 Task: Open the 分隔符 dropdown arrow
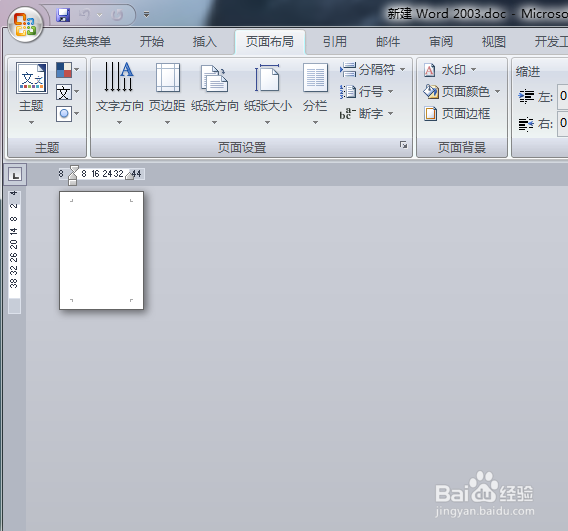point(402,70)
